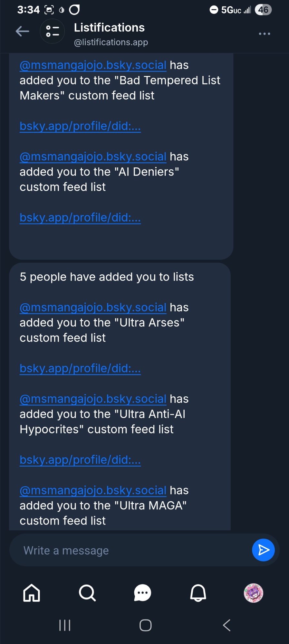Image resolution: width=289 pixels, height=644 pixels.
Task: Open the link under "Ultra Anti-AI Hypocrites"
Action: pyautogui.click(x=80, y=460)
